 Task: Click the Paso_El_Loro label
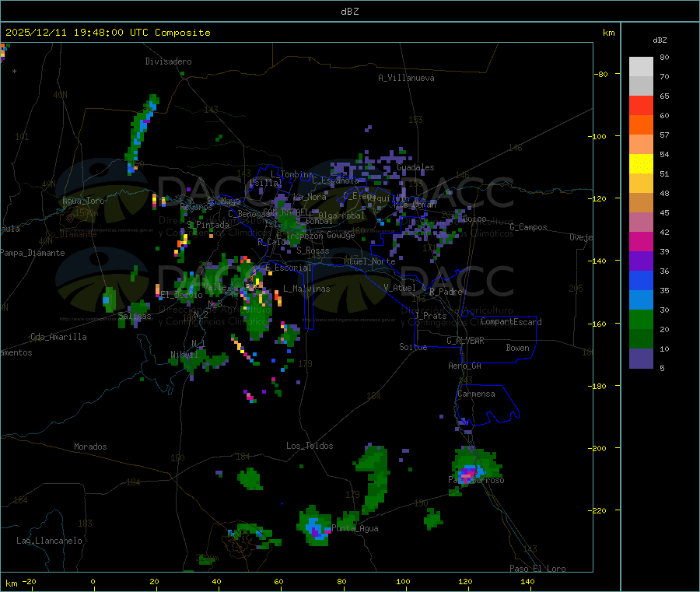pyautogui.click(x=537, y=569)
